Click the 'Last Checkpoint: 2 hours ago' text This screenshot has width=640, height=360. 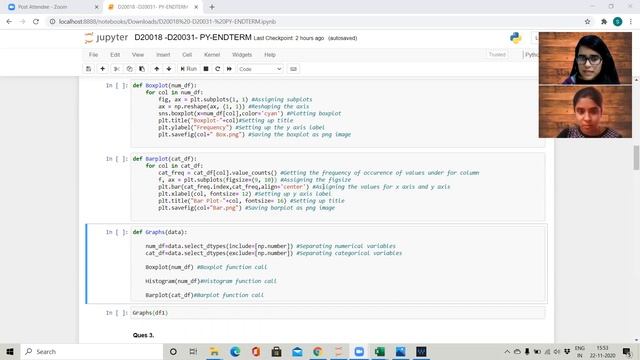pos(289,38)
